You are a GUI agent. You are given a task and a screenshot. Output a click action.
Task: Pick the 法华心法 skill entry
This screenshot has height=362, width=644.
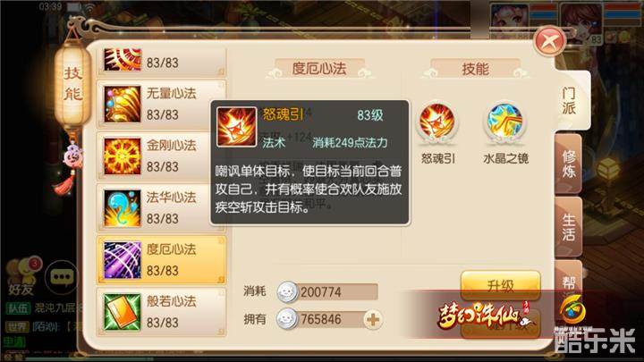tap(161, 208)
